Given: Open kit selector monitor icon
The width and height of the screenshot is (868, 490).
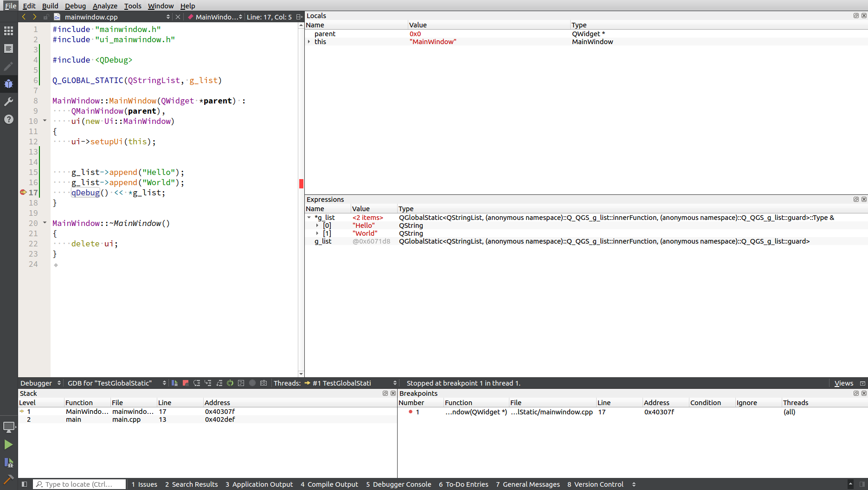Looking at the screenshot, I should 8,427.
